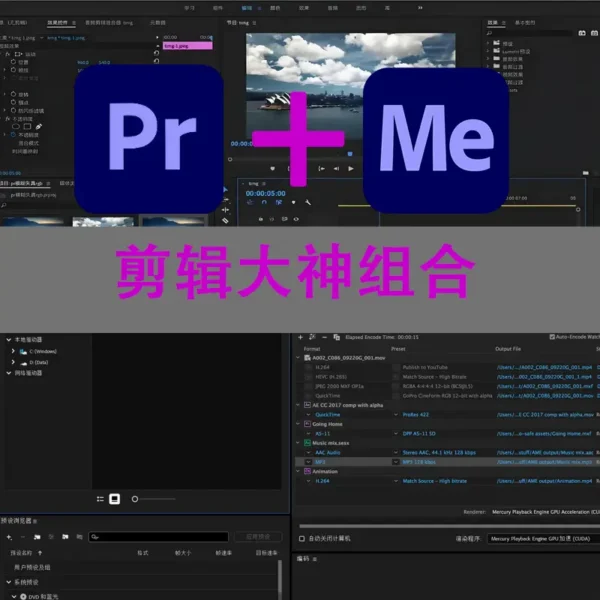Click new preset group folder icon

tap(37, 537)
